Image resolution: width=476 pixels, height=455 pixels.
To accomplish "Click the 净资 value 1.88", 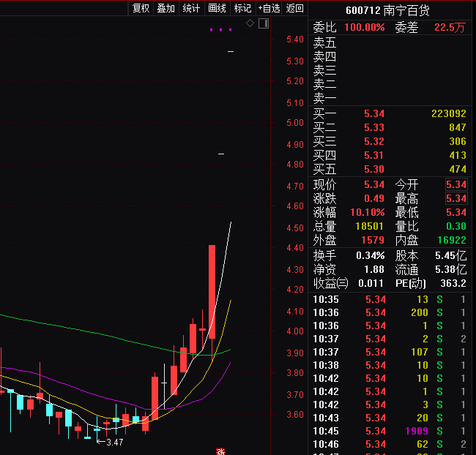I will coord(374,269).
